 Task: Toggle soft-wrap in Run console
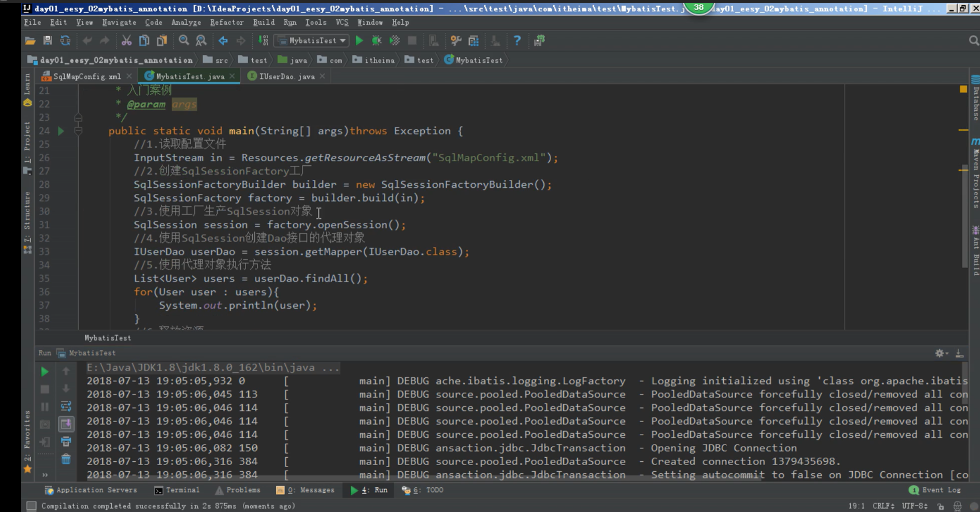[x=66, y=407]
